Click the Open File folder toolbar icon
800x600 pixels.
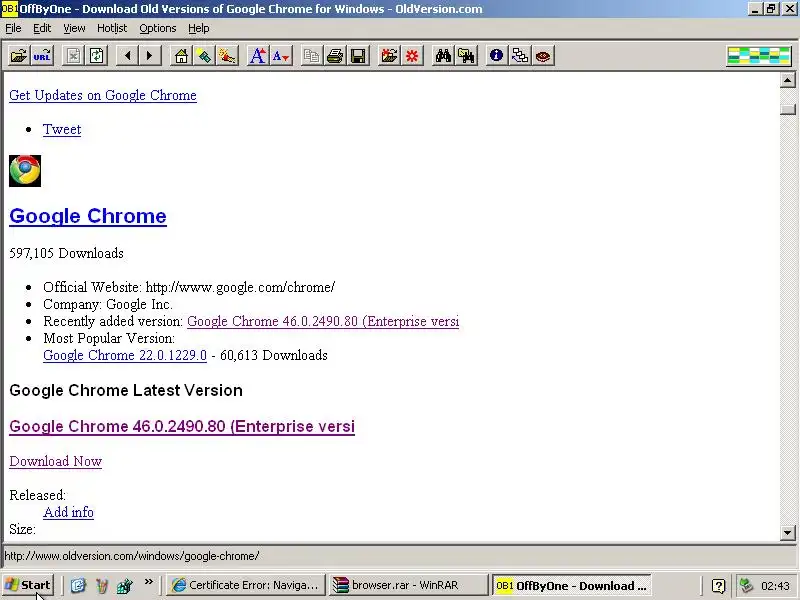tap(19, 56)
